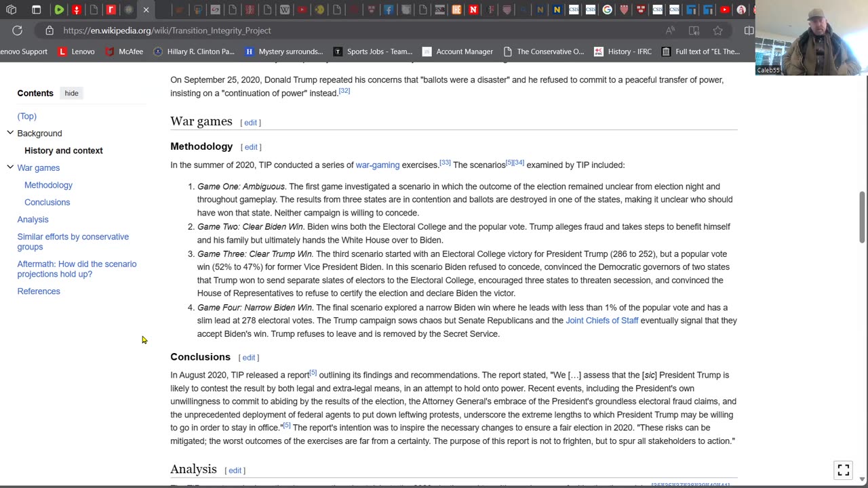Go to Aftermath scenario projections section
868x488 pixels.
[77, 269]
